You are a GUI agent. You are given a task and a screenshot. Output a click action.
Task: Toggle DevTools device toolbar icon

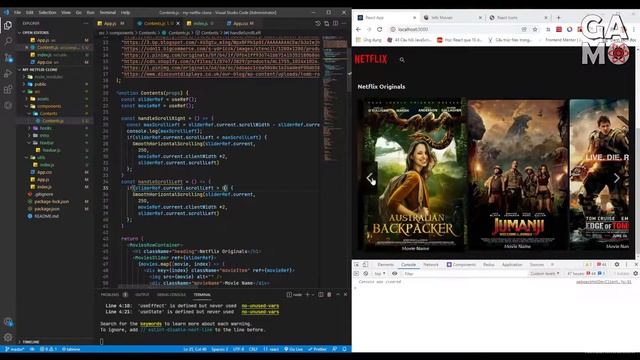(x=365, y=264)
